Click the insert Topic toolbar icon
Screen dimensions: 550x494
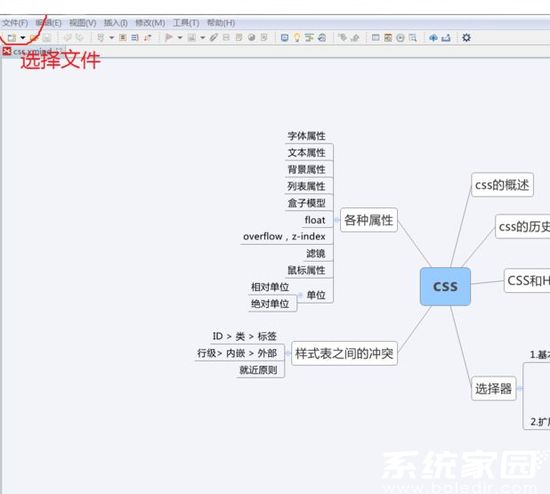click(x=101, y=38)
